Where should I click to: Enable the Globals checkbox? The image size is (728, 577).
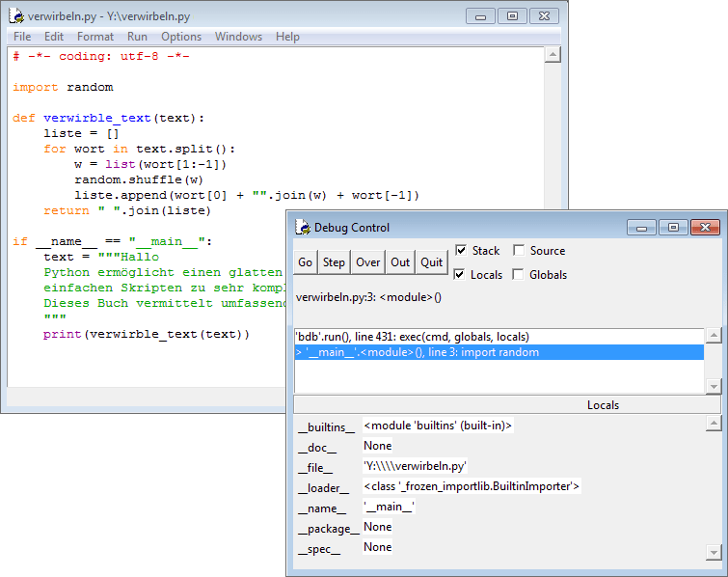[x=519, y=275]
